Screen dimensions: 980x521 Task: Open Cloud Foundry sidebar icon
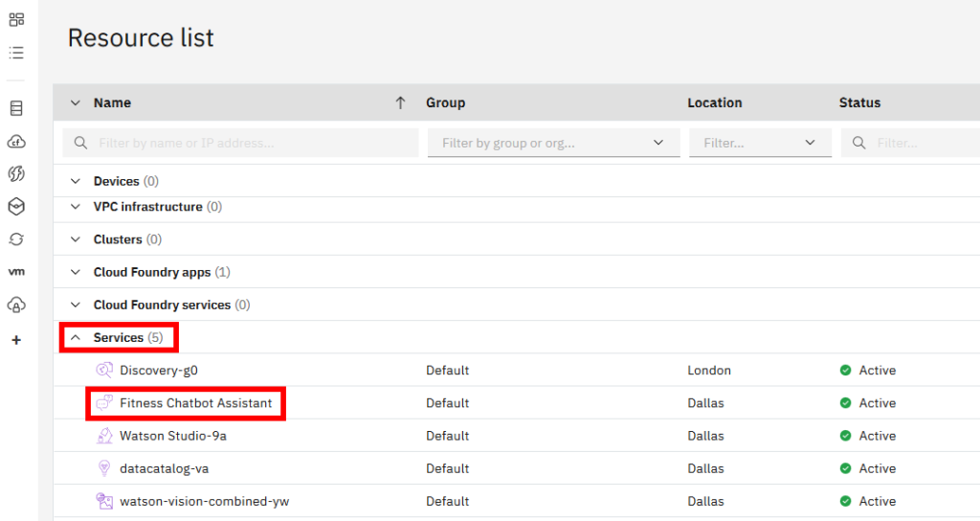pyautogui.click(x=17, y=142)
